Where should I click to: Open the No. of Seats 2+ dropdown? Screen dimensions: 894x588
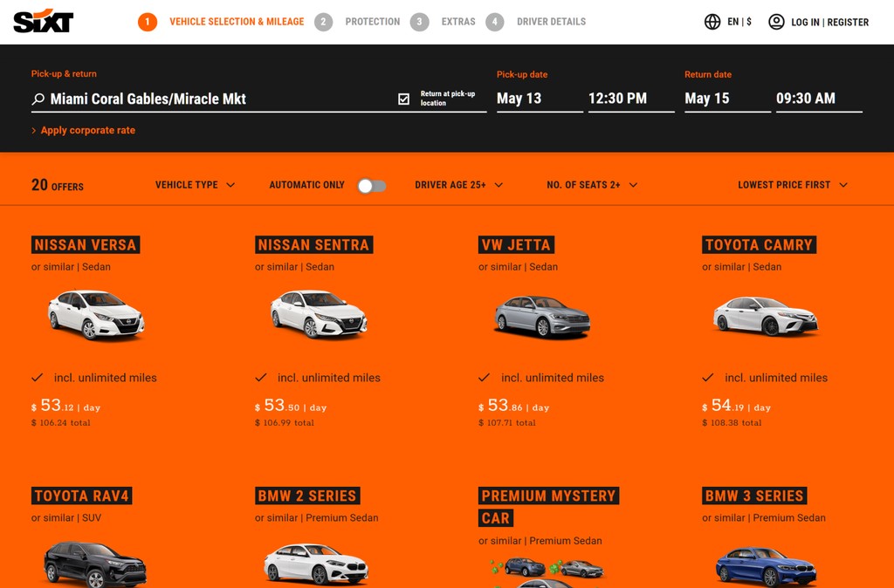592,185
